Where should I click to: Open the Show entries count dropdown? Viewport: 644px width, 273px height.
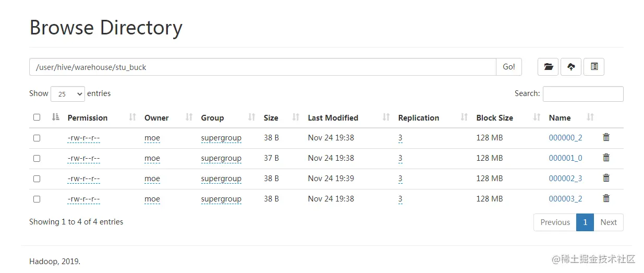[x=68, y=94]
